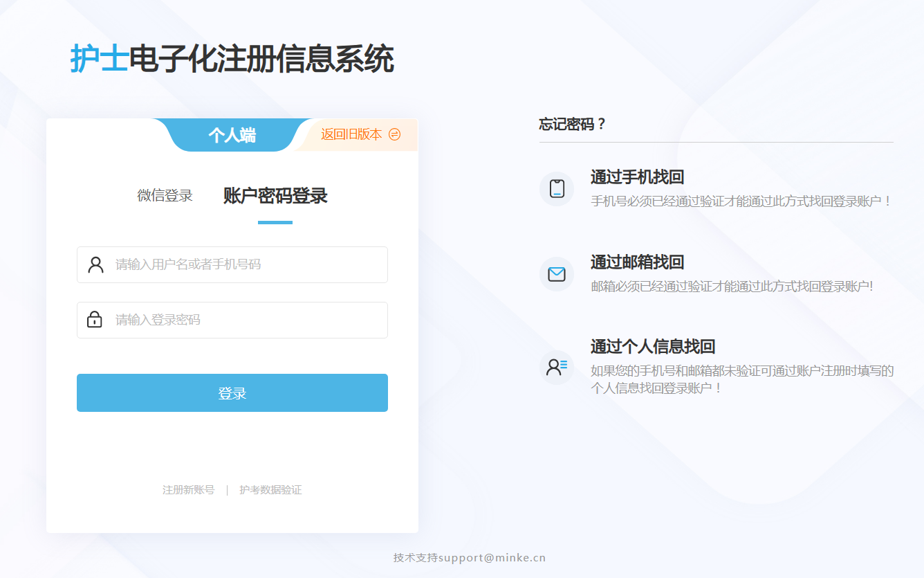The width and height of the screenshot is (924, 578).
Task: Click the envelope email recovery icon
Action: (557, 274)
